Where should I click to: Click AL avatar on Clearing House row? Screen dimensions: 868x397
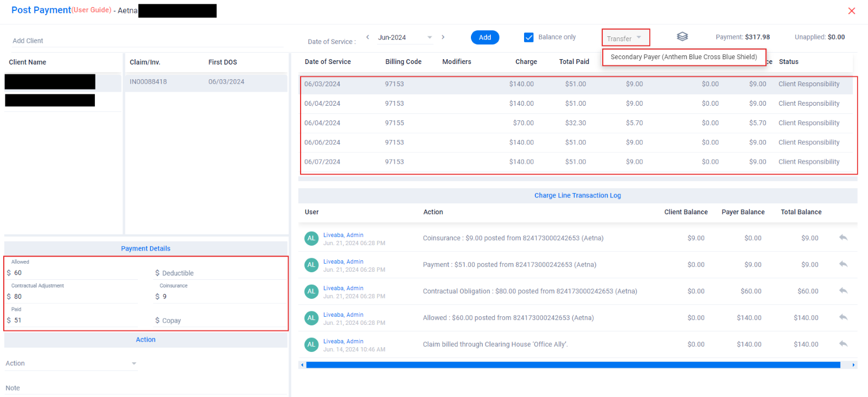click(311, 344)
